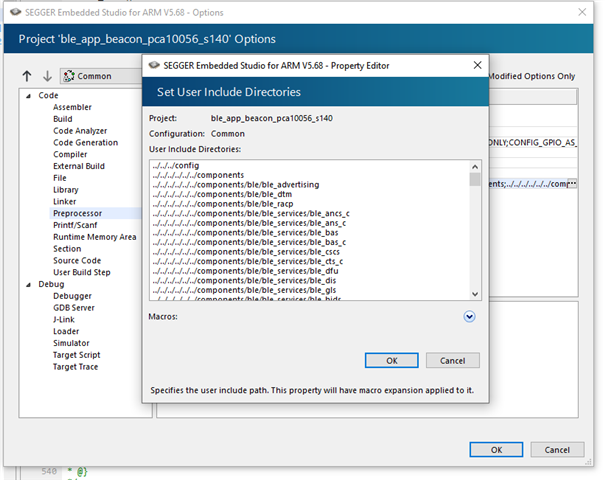Click the ellipsis button beside include path
Screen dimensions: 605x480
pyautogui.click(x=573, y=184)
